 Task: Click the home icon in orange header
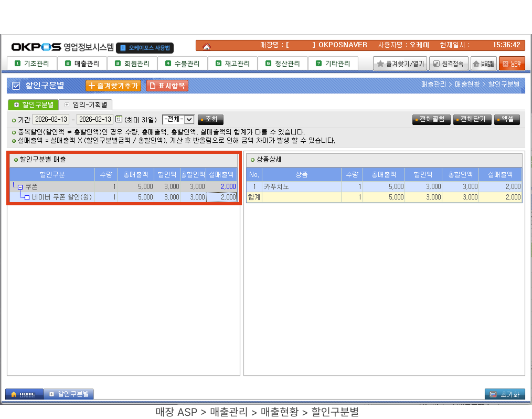point(207,46)
